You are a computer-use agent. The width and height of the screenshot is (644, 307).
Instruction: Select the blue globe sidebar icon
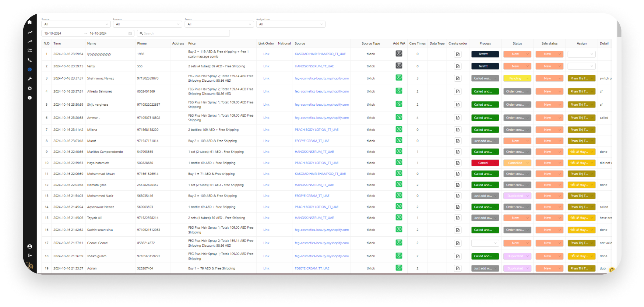click(30, 69)
